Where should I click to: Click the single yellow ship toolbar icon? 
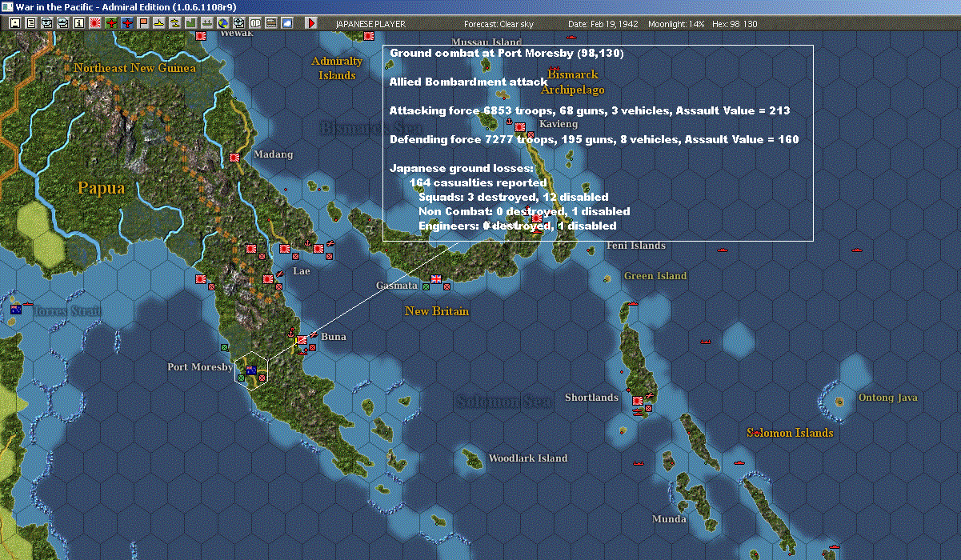point(159,23)
